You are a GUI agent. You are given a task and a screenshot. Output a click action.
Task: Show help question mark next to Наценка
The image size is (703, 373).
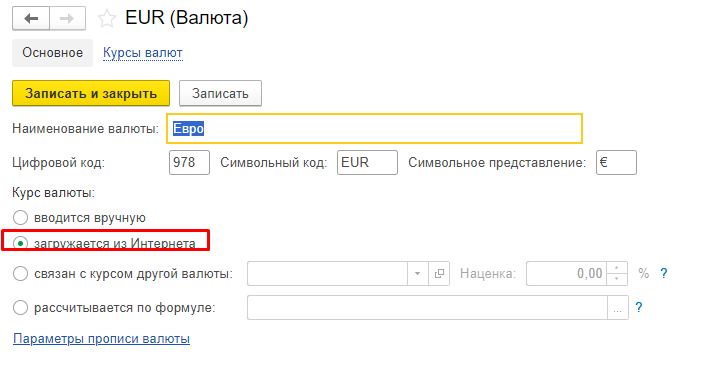(664, 273)
